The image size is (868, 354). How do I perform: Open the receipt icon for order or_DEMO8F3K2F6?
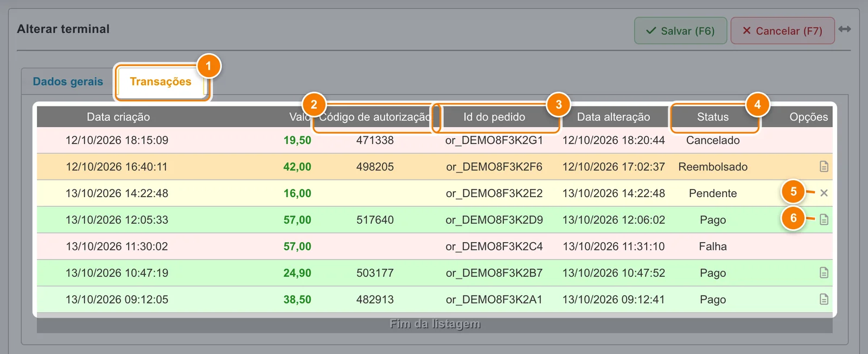pos(824,167)
